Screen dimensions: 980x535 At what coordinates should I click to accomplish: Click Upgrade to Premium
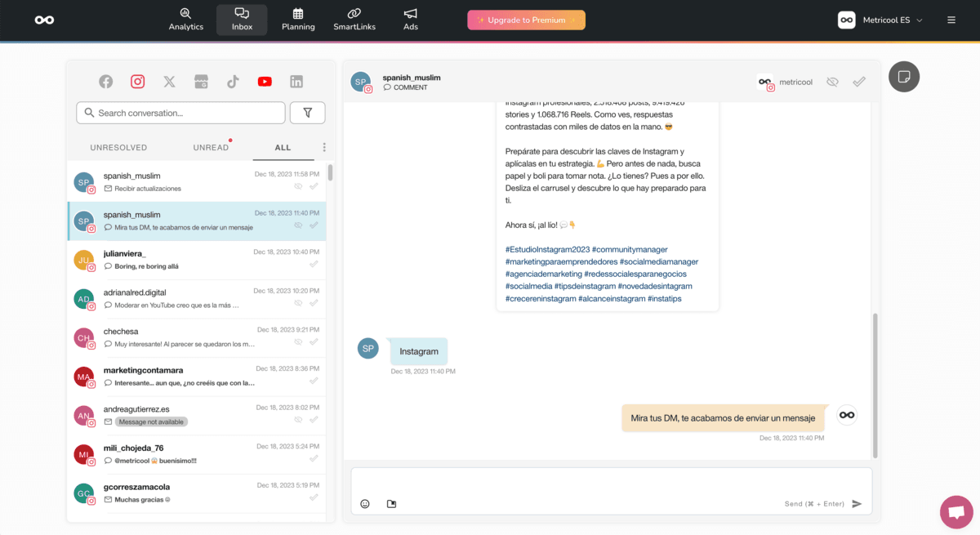tap(526, 19)
